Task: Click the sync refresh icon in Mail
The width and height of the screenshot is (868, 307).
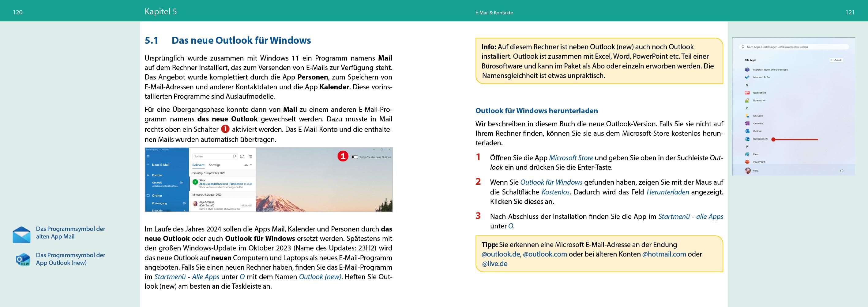Action: pyautogui.click(x=242, y=156)
